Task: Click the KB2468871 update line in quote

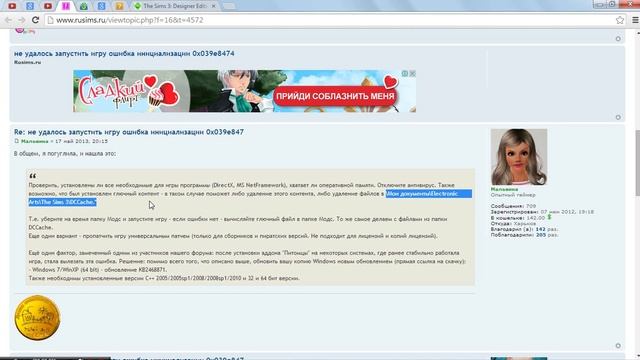Action: point(97,270)
